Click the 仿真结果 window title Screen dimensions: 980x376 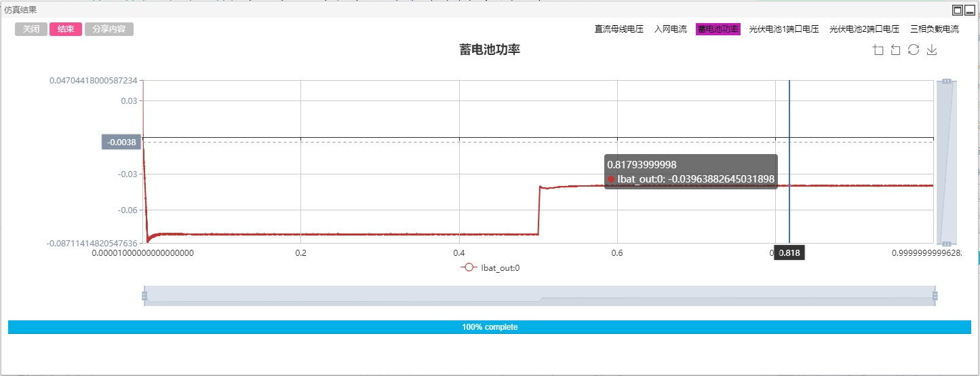(21, 10)
